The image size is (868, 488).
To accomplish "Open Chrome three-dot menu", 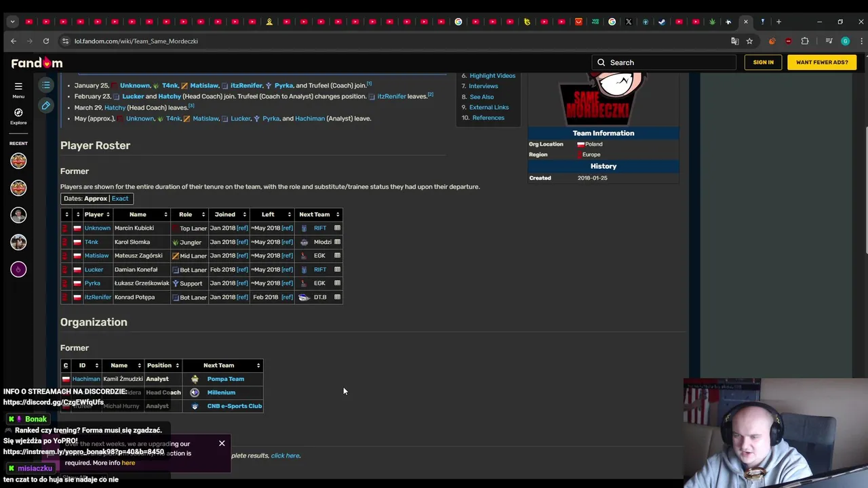I will pyautogui.click(x=860, y=41).
